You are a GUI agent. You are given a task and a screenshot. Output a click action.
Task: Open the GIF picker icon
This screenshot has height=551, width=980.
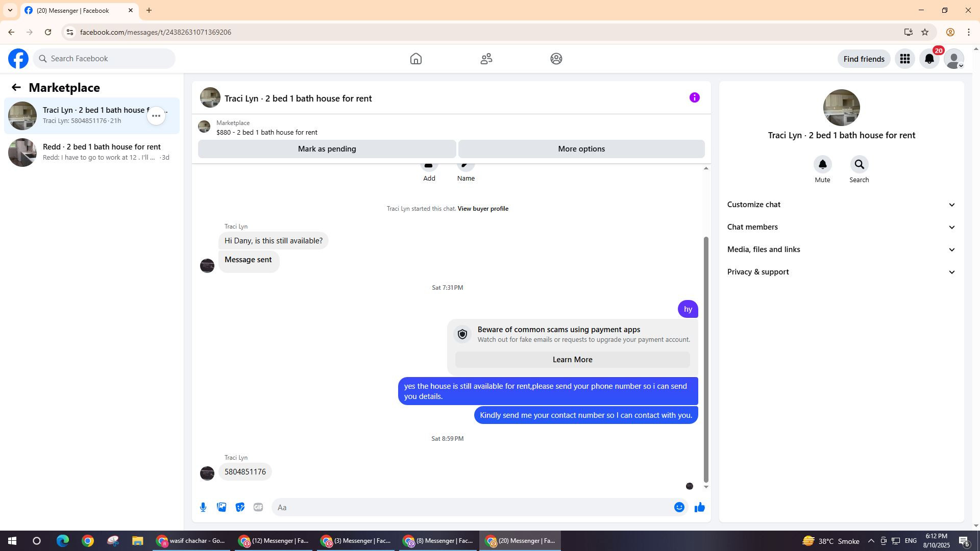(258, 507)
